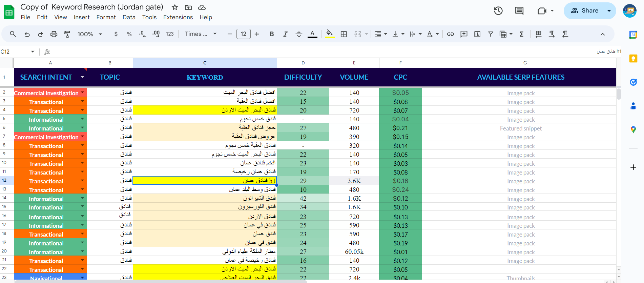Click the Insert chart icon
Screen dimensions: 644x283
[x=477, y=34]
